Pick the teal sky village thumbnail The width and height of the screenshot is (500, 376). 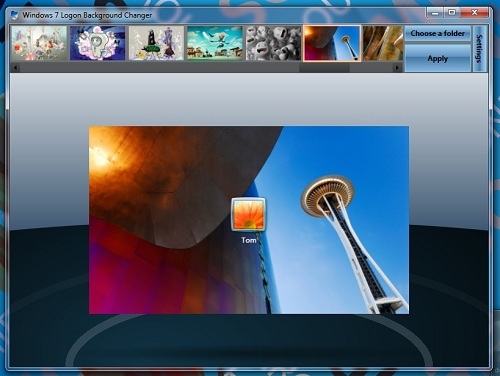click(x=215, y=43)
